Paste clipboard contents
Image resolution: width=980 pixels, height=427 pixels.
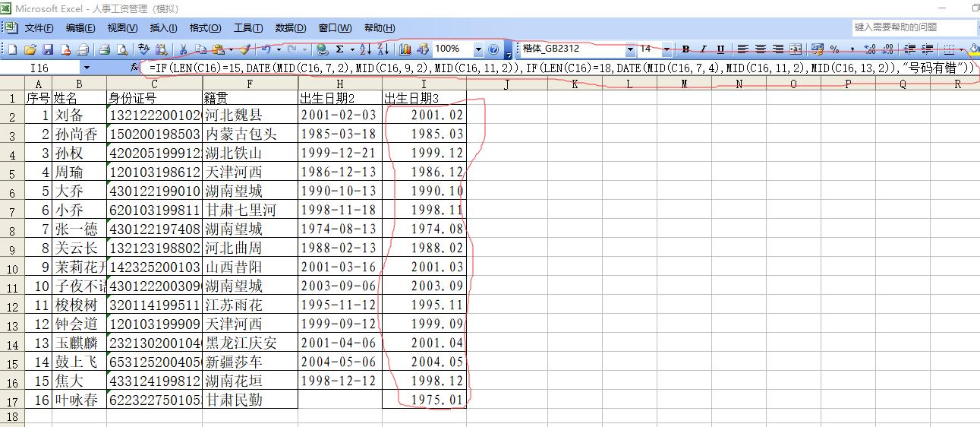218,49
